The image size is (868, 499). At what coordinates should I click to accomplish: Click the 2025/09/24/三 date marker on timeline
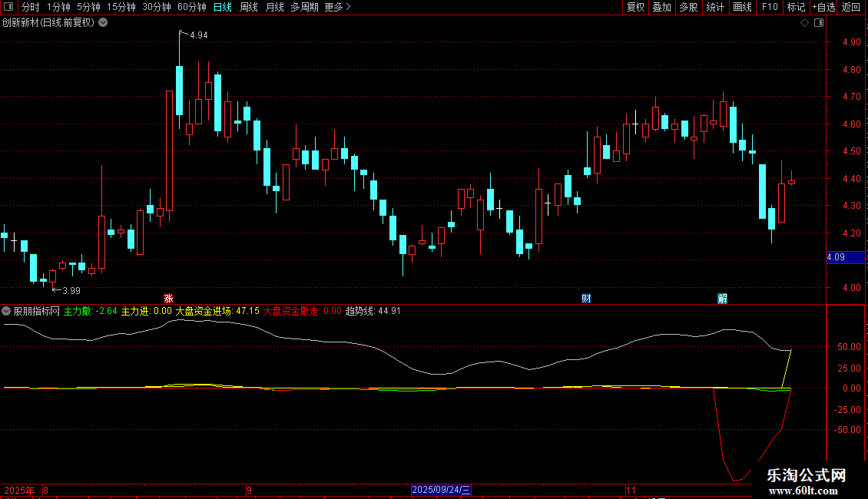[441, 490]
